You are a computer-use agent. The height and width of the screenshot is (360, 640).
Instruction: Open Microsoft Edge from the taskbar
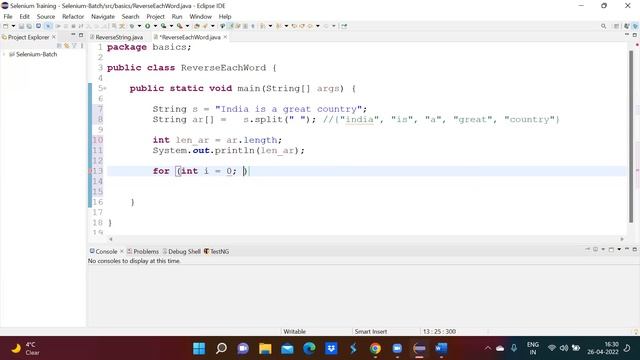tap(309, 349)
